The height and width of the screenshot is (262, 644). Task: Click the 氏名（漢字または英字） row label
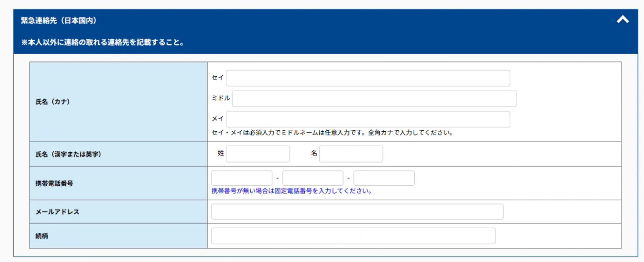tap(68, 154)
